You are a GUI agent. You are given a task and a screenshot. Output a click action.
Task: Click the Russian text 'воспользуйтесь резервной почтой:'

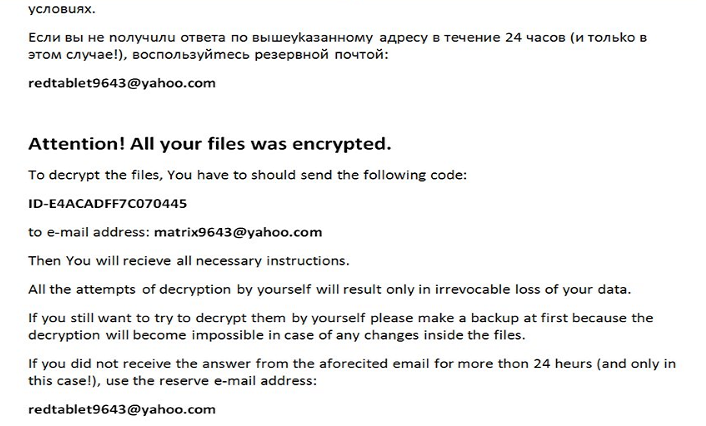[x=260, y=55]
